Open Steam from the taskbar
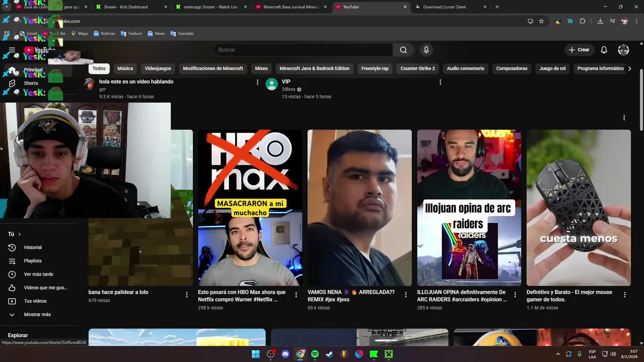The image size is (644, 362). click(x=330, y=354)
